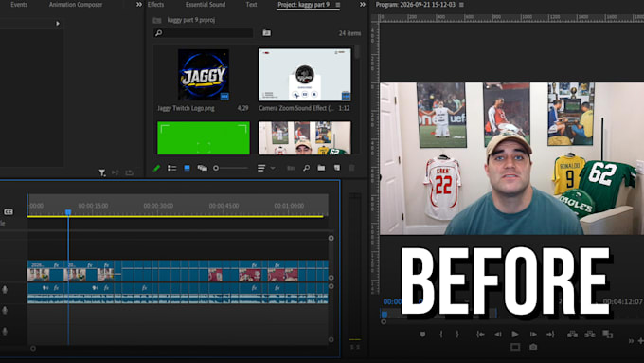Open the Animation Composer tab
The height and width of the screenshot is (363, 644).
pyautogui.click(x=76, y=5)
